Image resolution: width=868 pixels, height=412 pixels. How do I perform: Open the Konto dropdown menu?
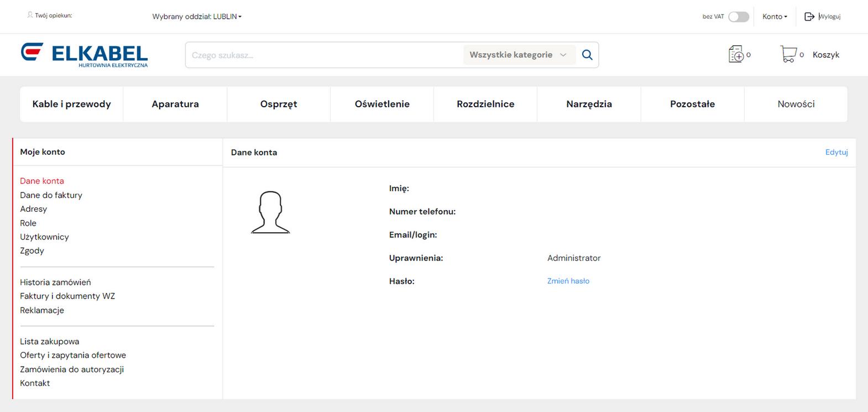(x=775, y=17)
